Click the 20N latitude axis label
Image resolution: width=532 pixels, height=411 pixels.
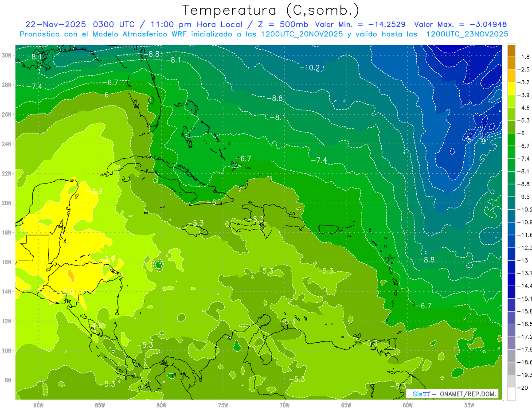pos(8,203)
